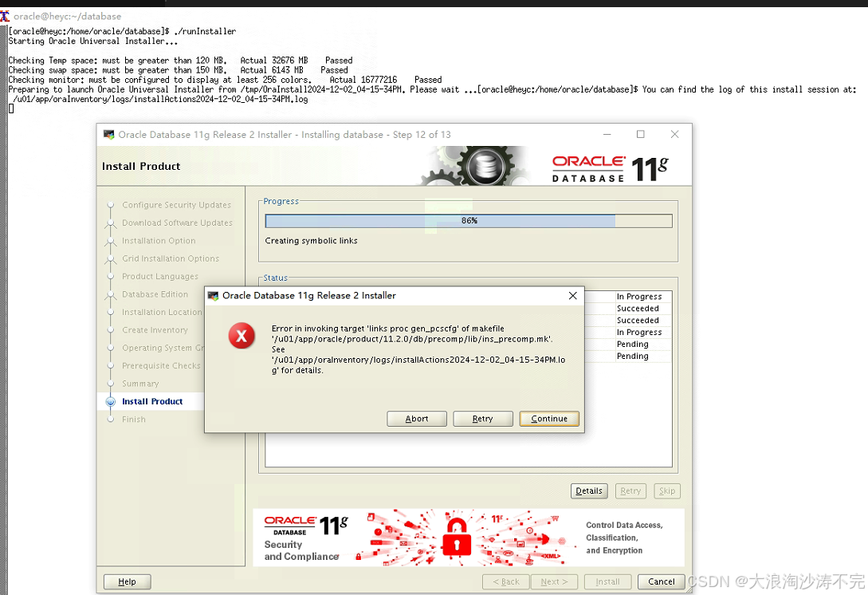868x595 pixels.
Task: Select Installation Option step
Action: 159,240
